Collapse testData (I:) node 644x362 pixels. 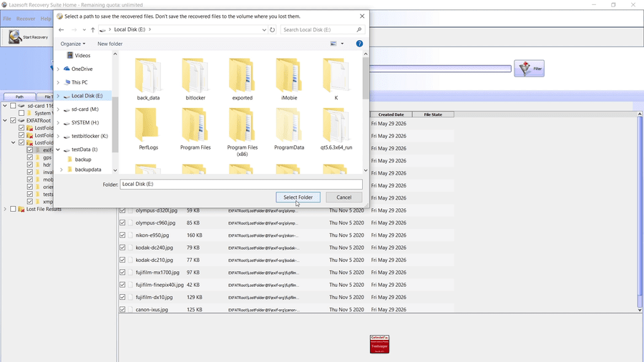(x=58, y=150)
